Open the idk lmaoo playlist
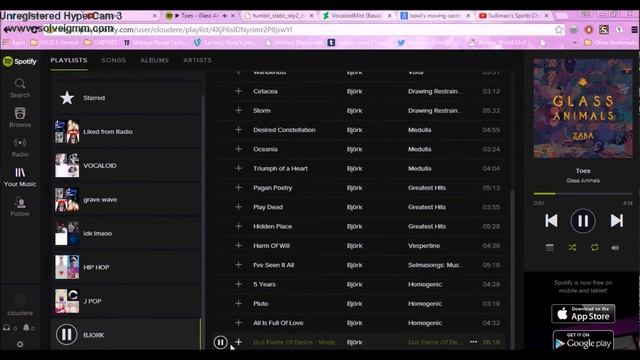This screenshot has width=640, height=360. 126,233
